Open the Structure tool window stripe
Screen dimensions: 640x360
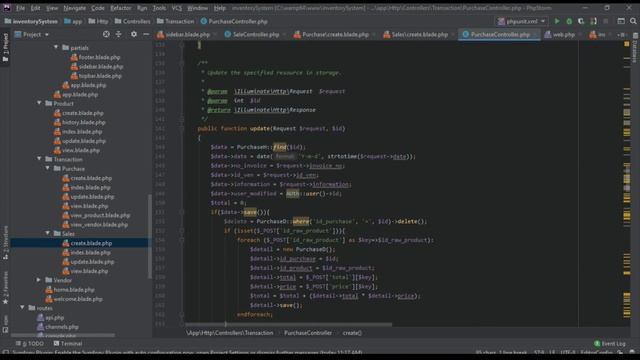[5, 243]
